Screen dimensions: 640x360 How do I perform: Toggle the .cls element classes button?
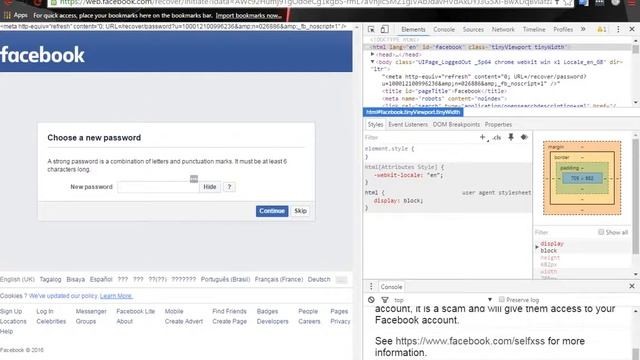point(497,138)
